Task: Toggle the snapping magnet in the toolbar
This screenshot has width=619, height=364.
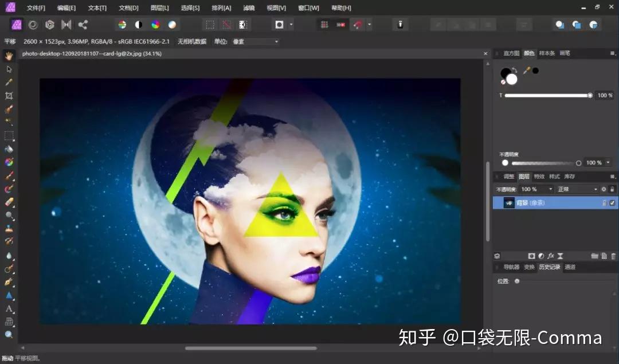Action: tap(358, 24)
